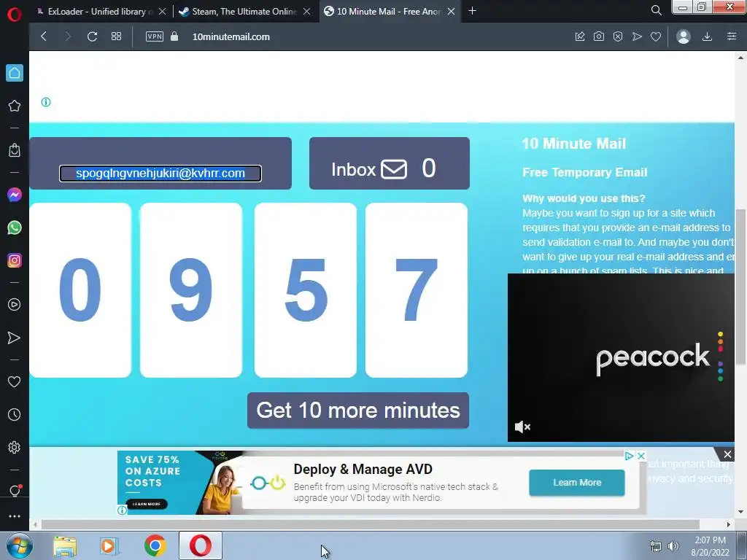
Task: Open My Flow arrow in sidebar
Action: click(x=15, y=338)
